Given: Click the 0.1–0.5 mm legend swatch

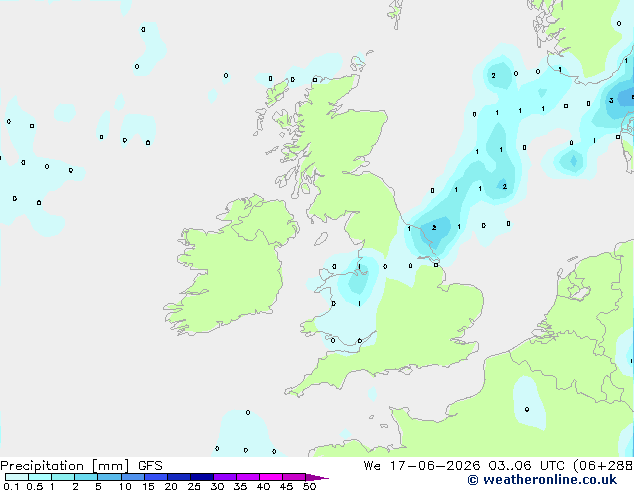Looking at the screenshot, I should click(x=17, y=477).
